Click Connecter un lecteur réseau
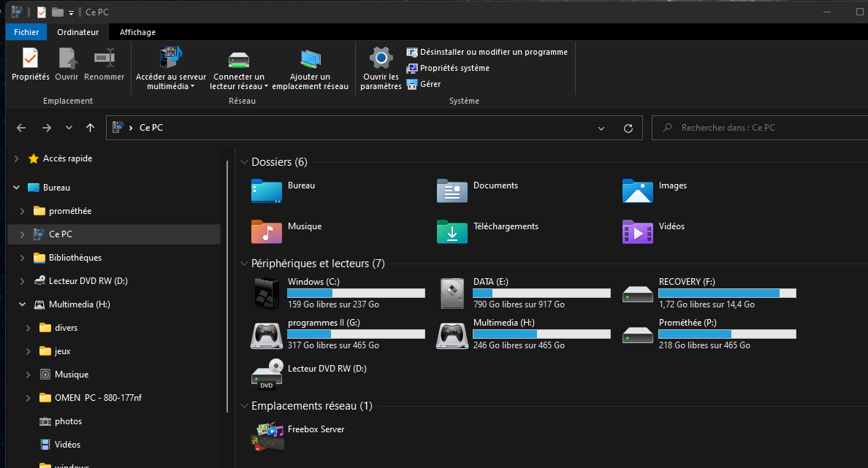 (239, 66)
